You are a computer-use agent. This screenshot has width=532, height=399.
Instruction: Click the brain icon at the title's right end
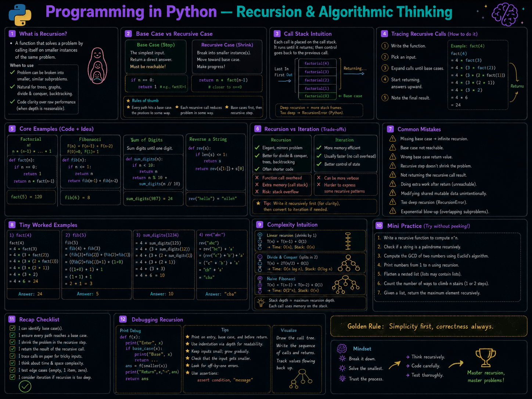pos(505,14)
